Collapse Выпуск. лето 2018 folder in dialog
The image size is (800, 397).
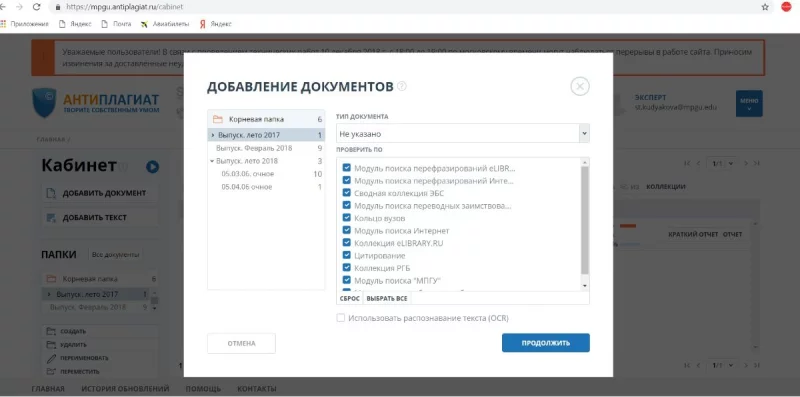(212, 161)
